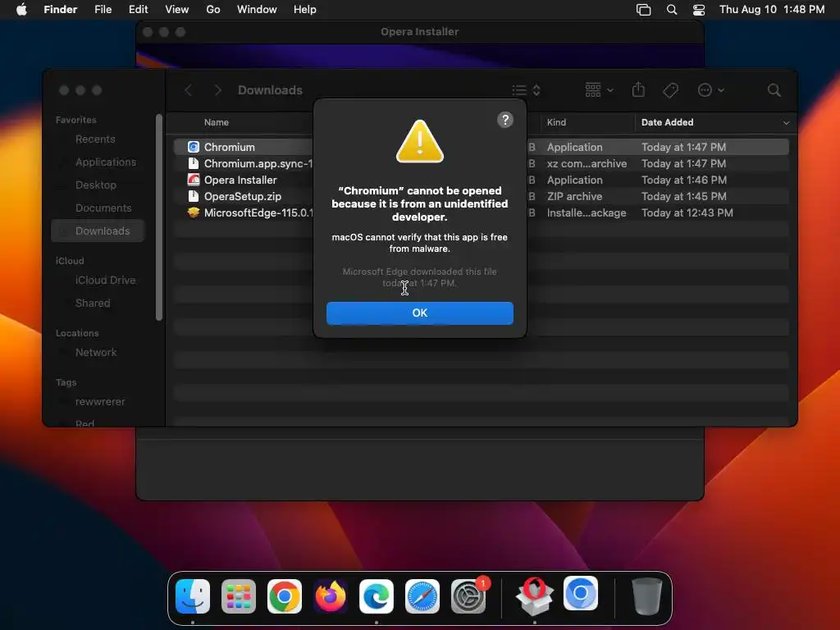The image size is (840, 630).
Task: Open the Go menu
Action: coord(213,10)
